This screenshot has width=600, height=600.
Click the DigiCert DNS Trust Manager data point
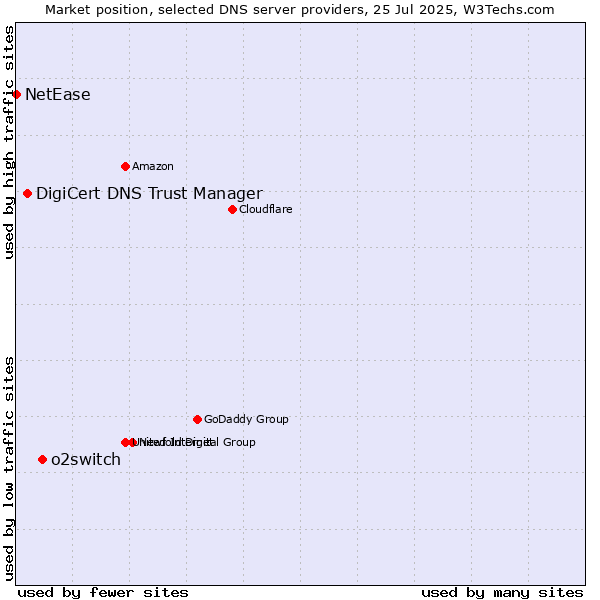(x=28, y=194)
